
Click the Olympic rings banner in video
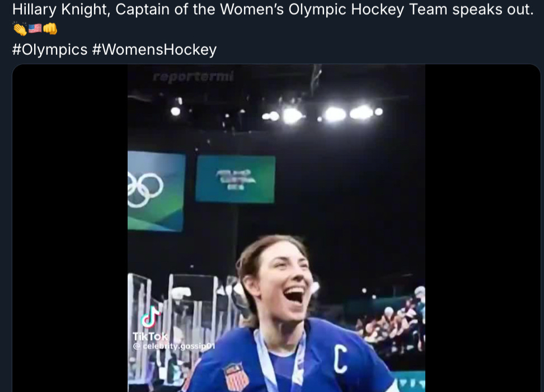(x=156, y=191)
